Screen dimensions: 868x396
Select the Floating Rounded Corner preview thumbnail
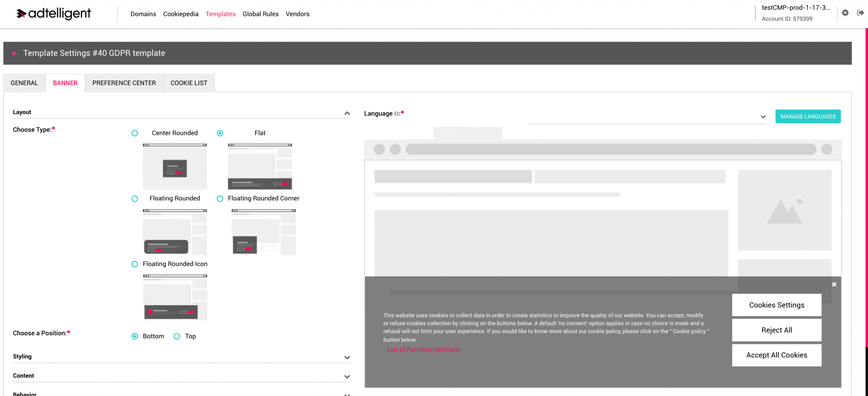click(263, 232)
